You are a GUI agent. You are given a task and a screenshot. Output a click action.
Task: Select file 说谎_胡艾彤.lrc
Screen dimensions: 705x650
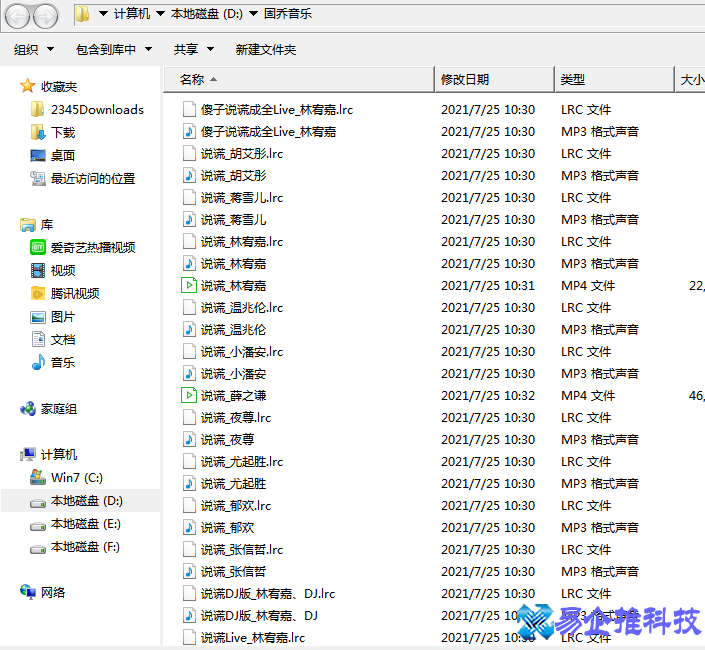pyautogui.click(x=242, y=154)
